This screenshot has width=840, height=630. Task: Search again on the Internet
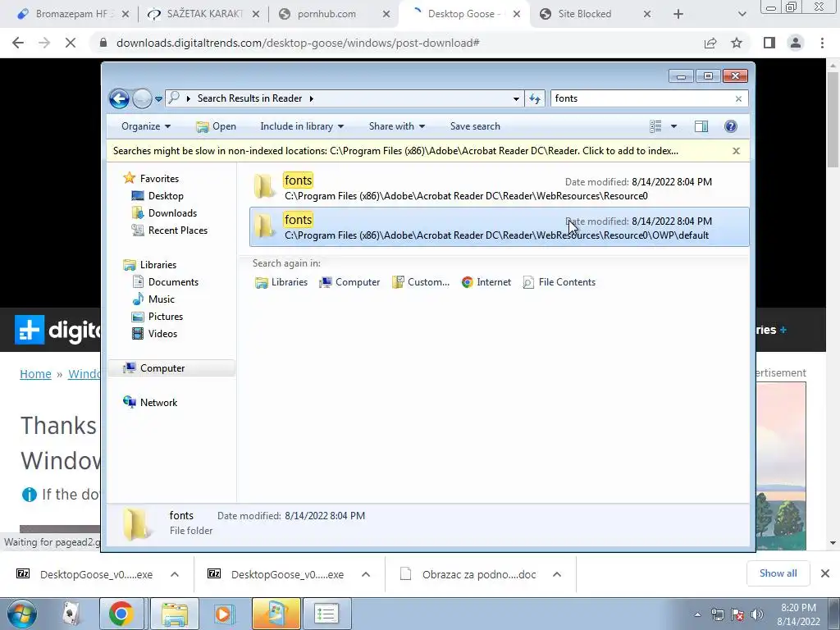tap(486, 282)
